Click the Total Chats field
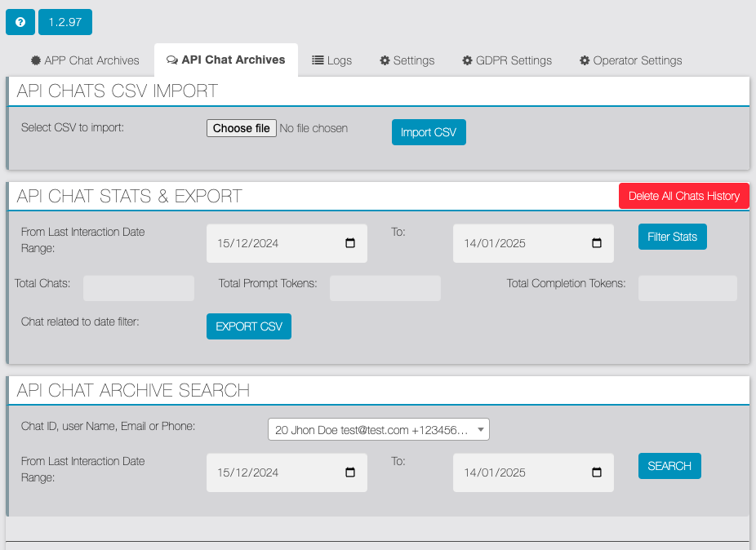Screen dimensions: 756x550 pos(139,288)
